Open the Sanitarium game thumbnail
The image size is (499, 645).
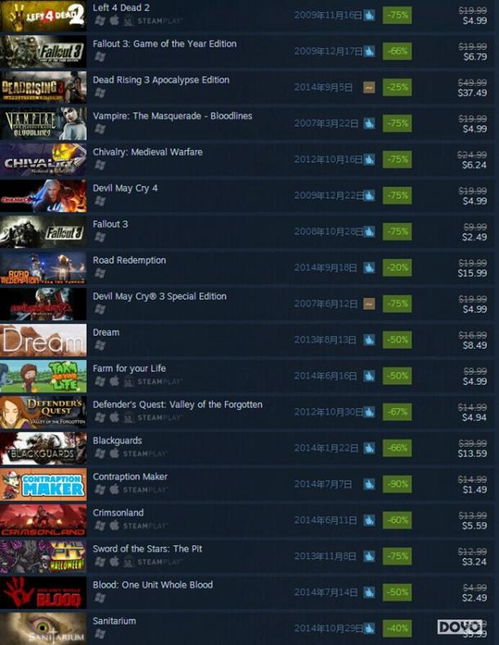click(x=43, y=629)
